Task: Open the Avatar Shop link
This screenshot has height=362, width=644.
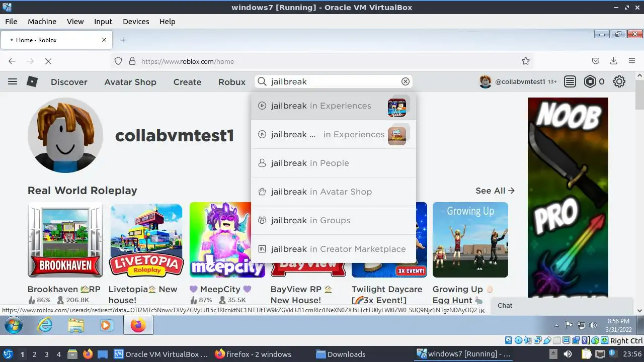Action: (x=130, y=82)
